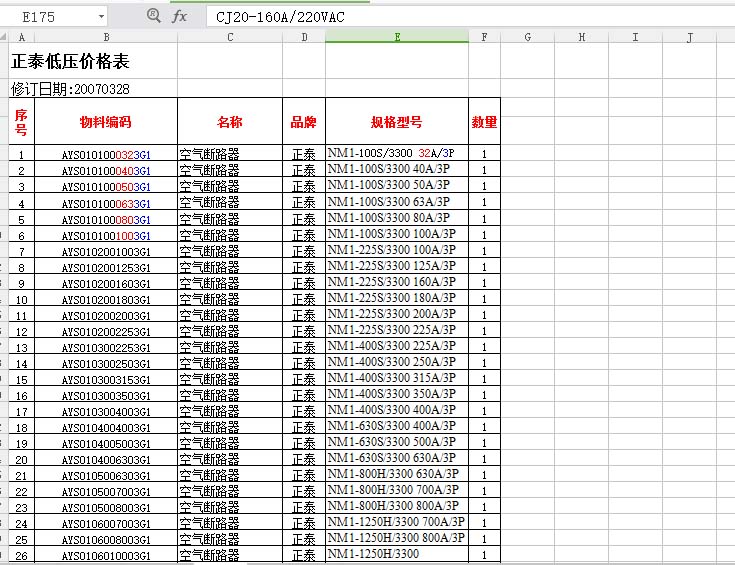Select column J header

(690, 37)
